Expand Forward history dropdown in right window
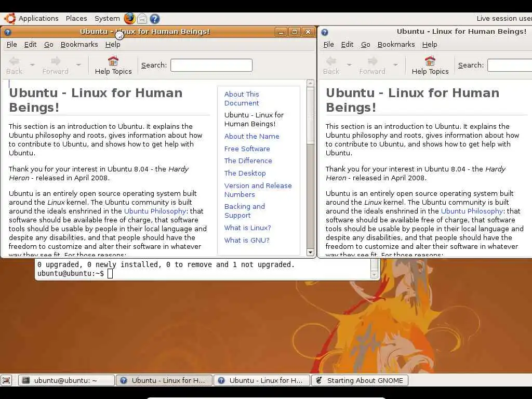 tap(395, 64)
